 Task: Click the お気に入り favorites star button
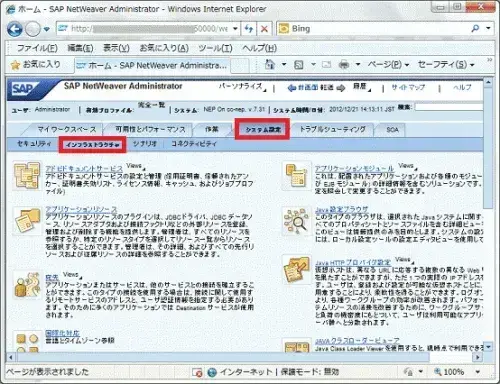coord(35,65)
